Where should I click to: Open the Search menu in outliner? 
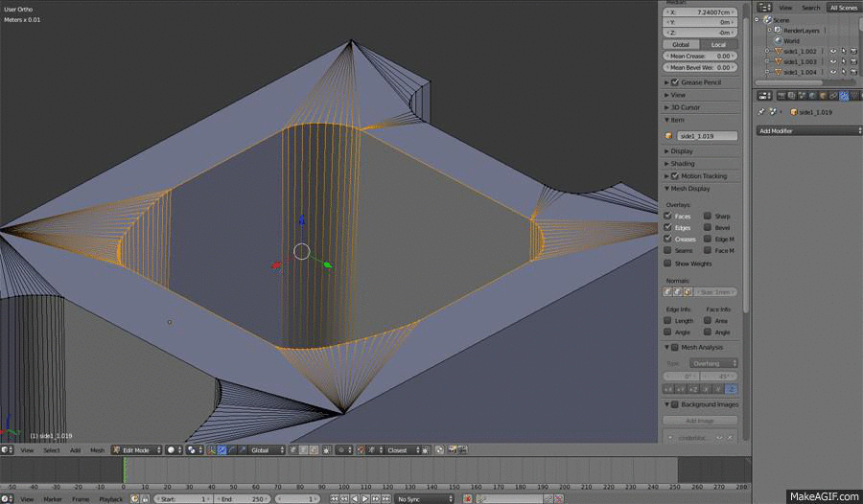click(x=810, y=8)
